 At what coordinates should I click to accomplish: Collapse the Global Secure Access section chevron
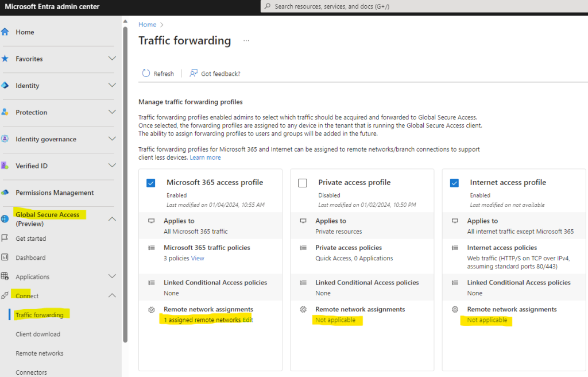[112, 219]
